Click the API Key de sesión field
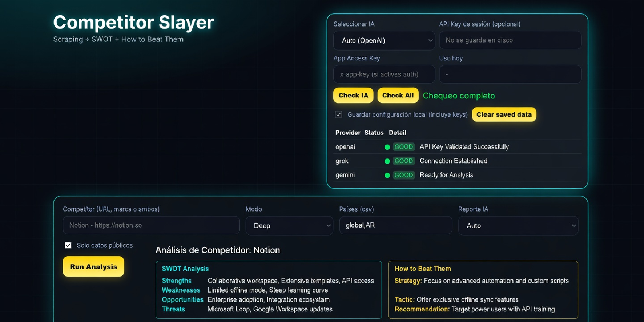This screenshot has width=644, height=322. click(510, 40)
